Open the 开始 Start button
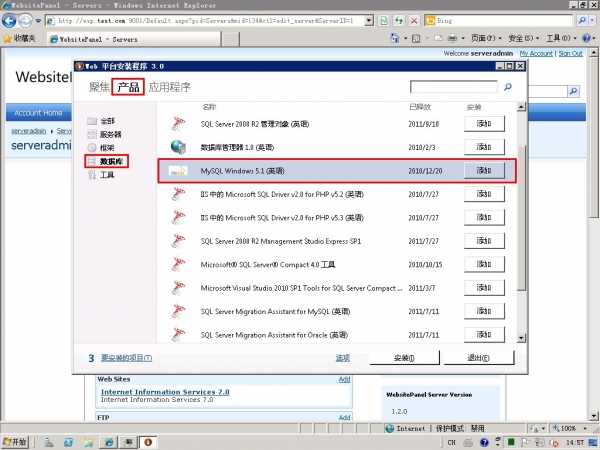Screen dimensions: 600x450 pyautogui.click(x=15, y=442)
